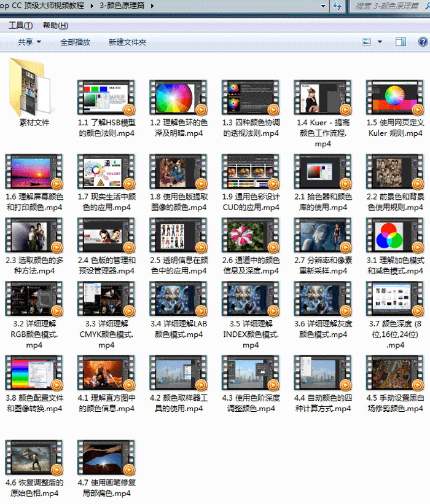Open the 帮助(H) menu
Image resolution: width=430 pixels, height=504 pixels.
55,25
